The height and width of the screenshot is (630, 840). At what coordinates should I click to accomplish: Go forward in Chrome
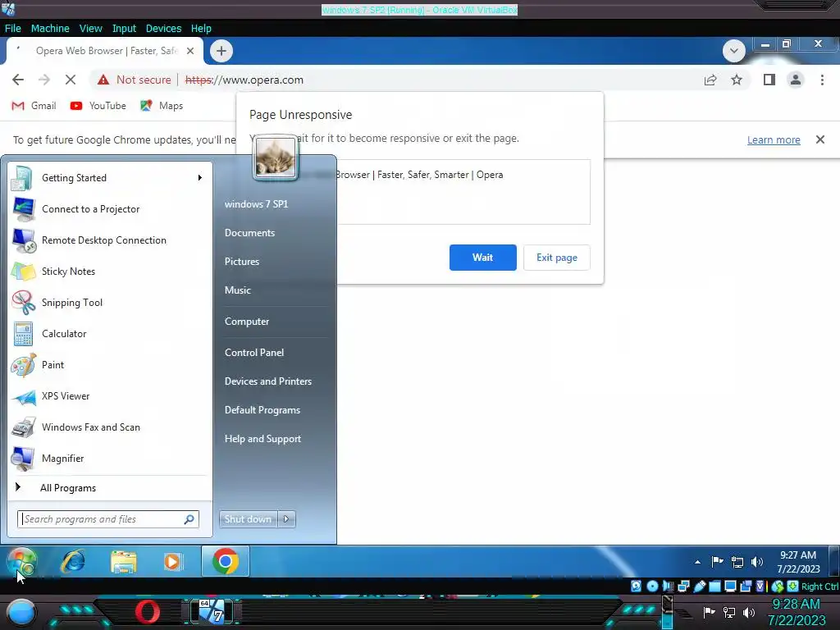pyautogui.click(x=44, y=80)
